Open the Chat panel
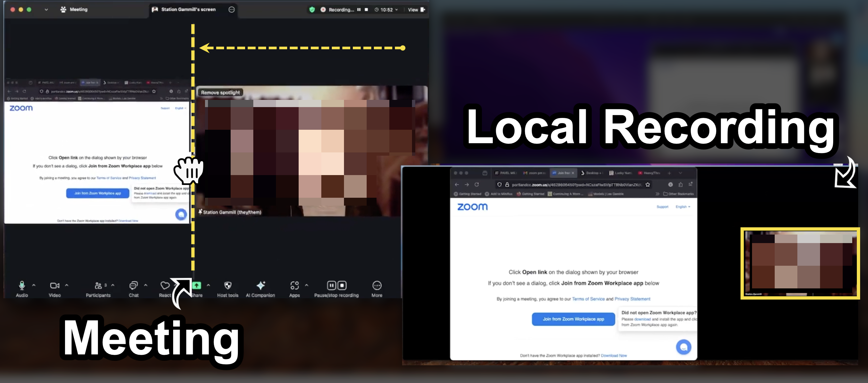Screen dimensions: 868x383 tap(133, 286)
